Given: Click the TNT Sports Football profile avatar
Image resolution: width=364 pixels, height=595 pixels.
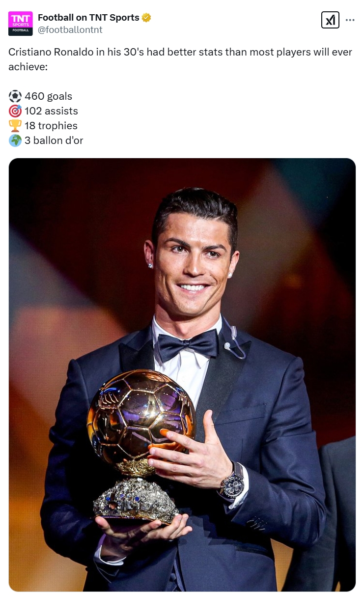Looking at the screenshot, I should 21,24.
